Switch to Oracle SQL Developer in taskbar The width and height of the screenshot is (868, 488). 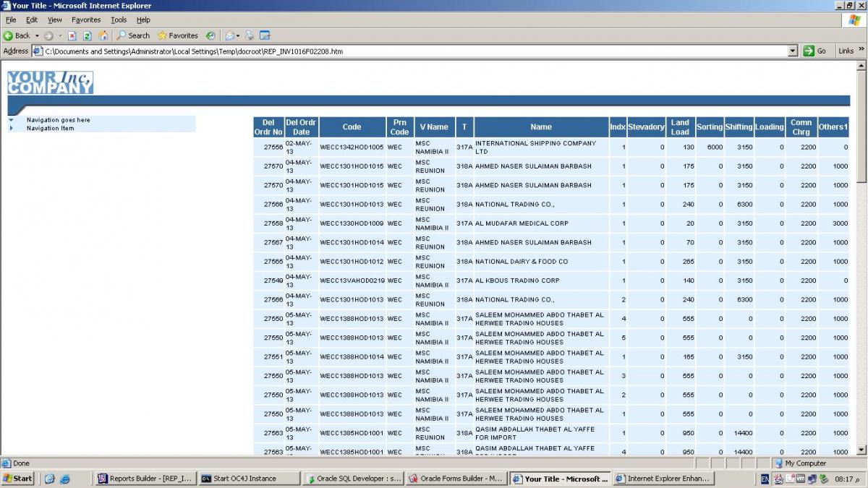pyautogui.click(x=353, y=479)
